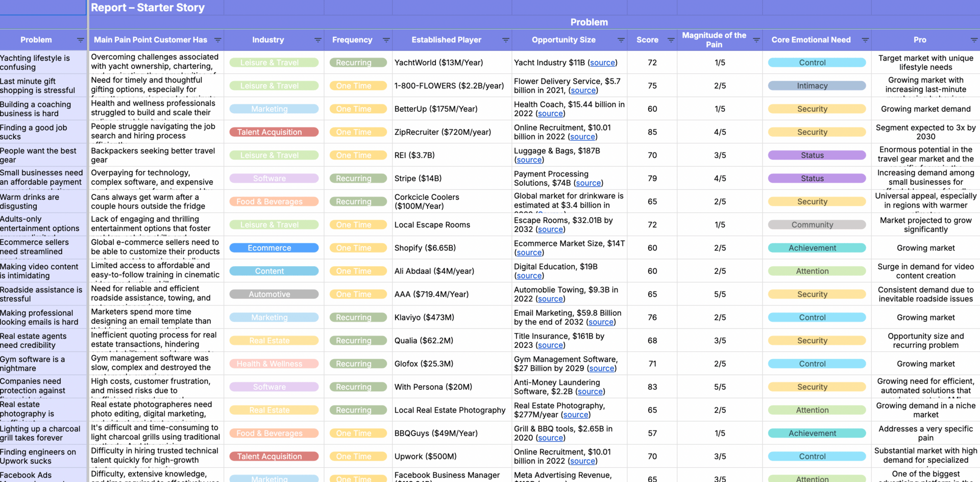Screen dimensions: 980x482
Task: Select the 'Roadside assistance is stressful' cell
Action: [43, 294]
